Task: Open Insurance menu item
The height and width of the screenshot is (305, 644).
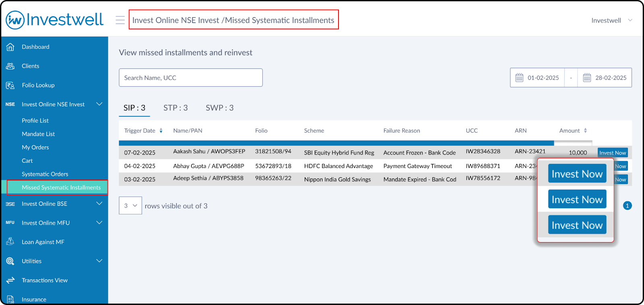Action: [34, 299]
